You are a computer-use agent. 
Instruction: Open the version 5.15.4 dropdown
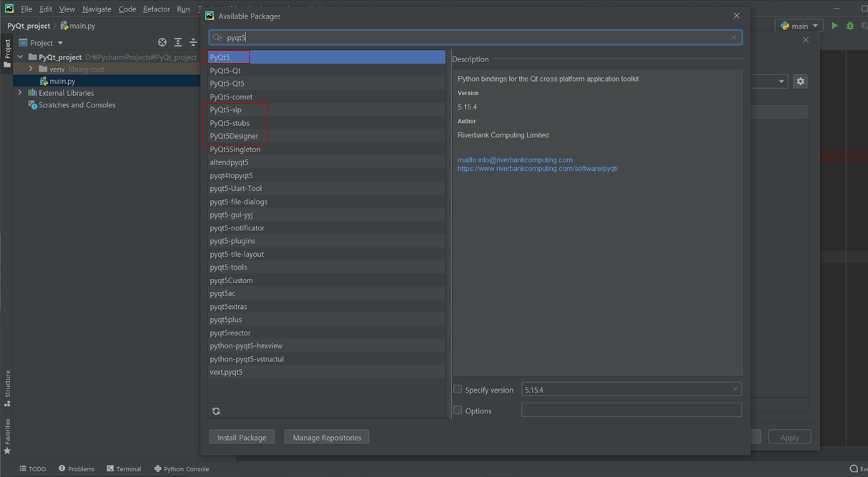(x=631, y=390)
